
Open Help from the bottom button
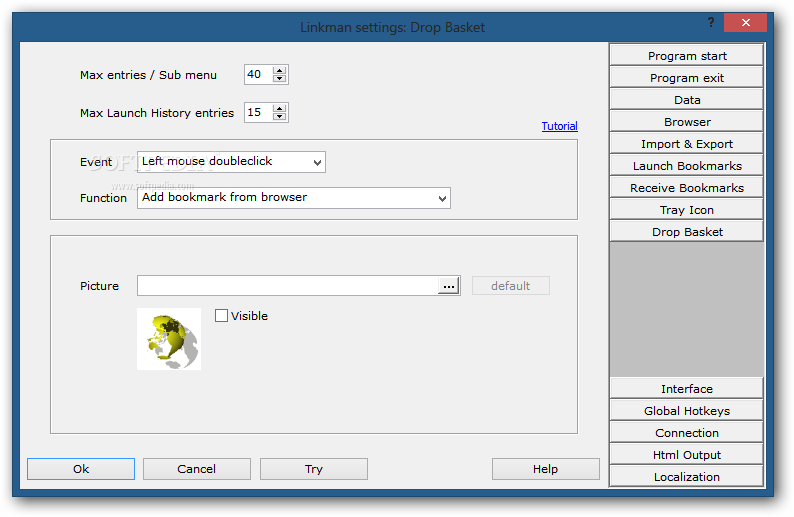coord(545,469)
